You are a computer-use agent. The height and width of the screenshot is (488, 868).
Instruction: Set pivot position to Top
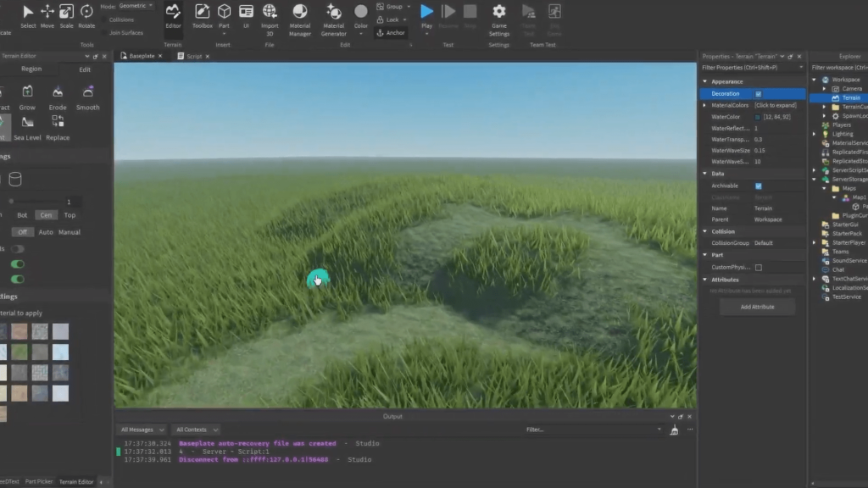tap(70, 215)
